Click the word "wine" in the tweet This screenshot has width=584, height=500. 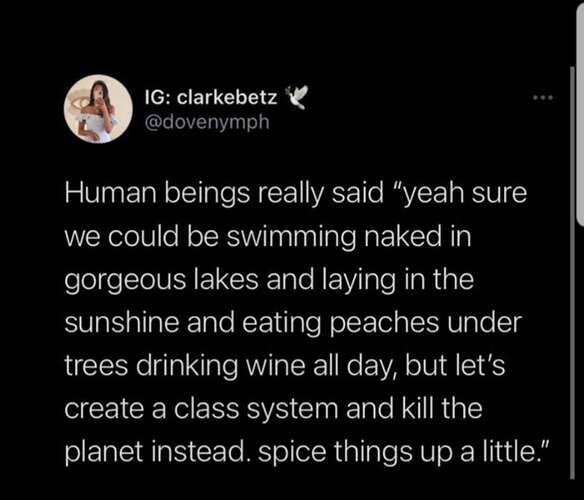[274, 365]
